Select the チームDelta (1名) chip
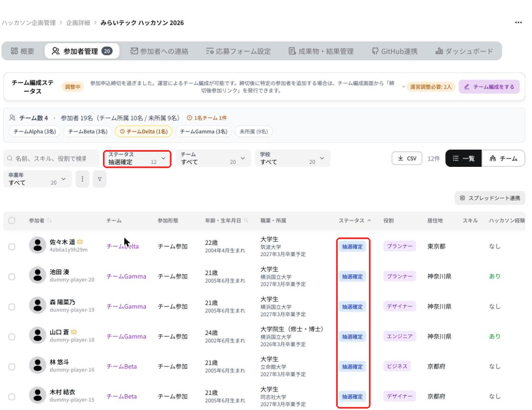This screenshot has height=410, width=532. (143, 131)
